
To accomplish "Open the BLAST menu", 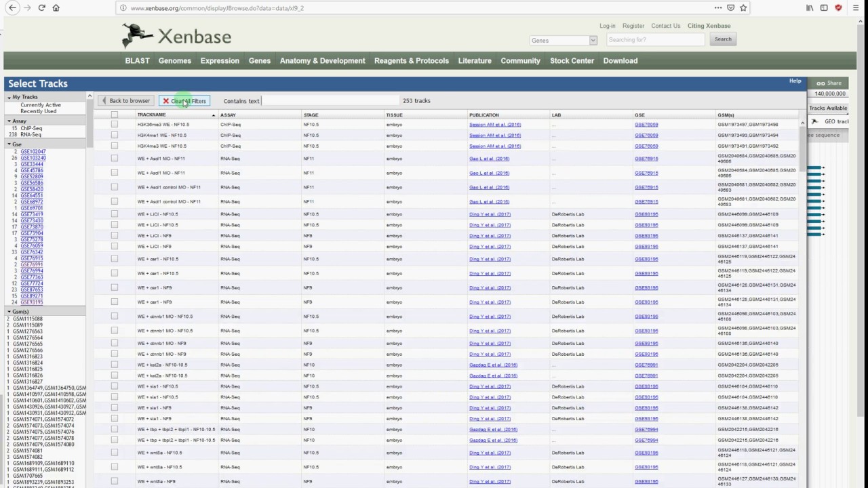I will coord(137,61).
